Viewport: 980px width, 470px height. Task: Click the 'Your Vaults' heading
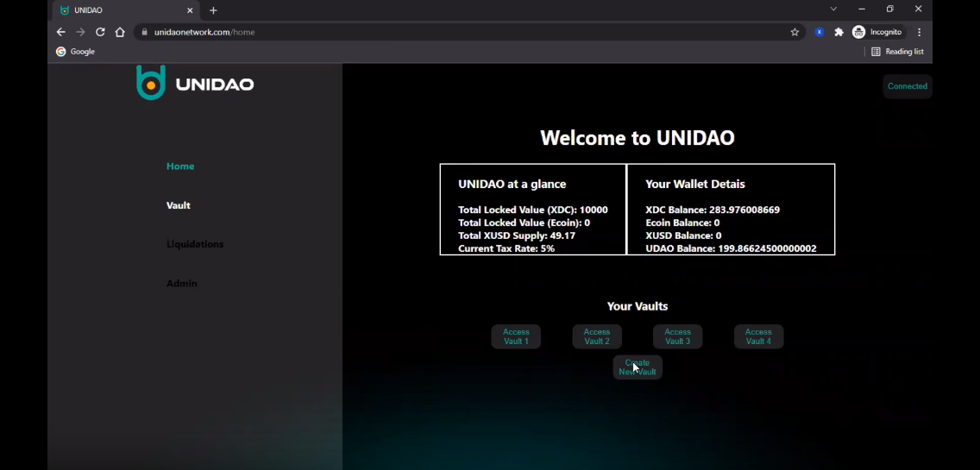[x=637, y=306]
